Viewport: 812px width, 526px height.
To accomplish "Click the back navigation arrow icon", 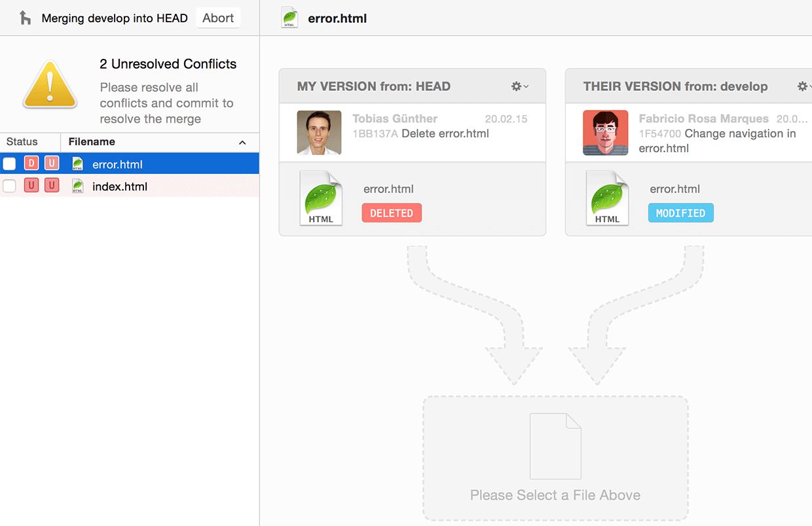I will (x=24, y=18).
